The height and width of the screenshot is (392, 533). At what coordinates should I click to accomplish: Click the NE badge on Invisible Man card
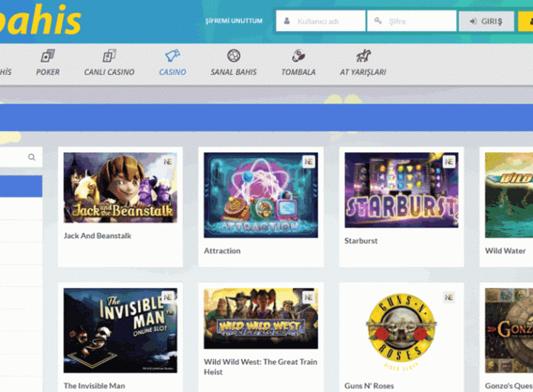[167, 297]
